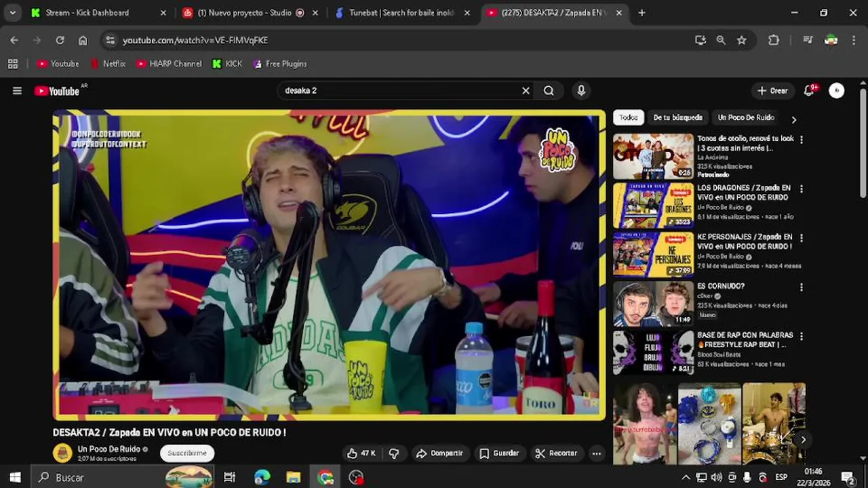Open Un Poco De Ruido channel name
This screenshot has height=488, width=868.
click(x=109, y=449)
